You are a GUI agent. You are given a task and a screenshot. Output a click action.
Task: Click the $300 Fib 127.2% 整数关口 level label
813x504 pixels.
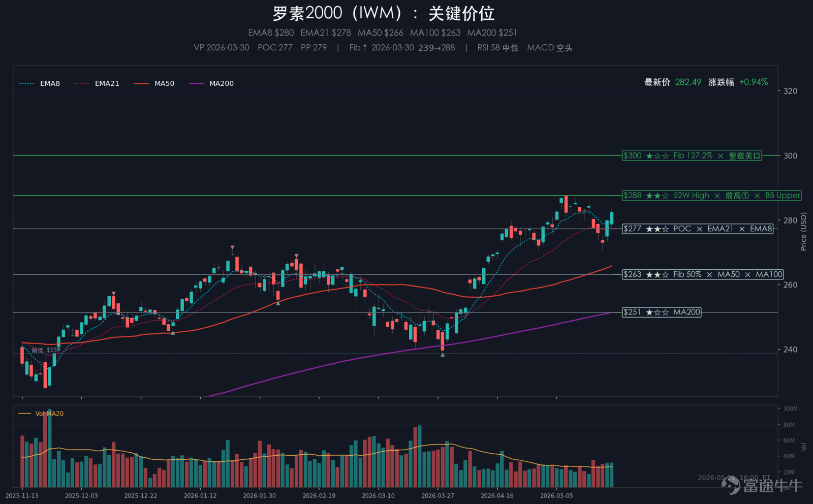692,155
